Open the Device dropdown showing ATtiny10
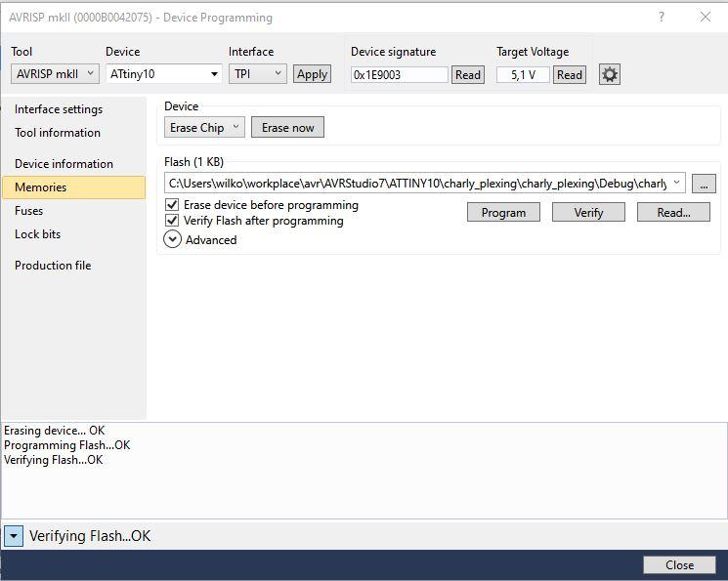728x581 pixels. pos(164,74)
